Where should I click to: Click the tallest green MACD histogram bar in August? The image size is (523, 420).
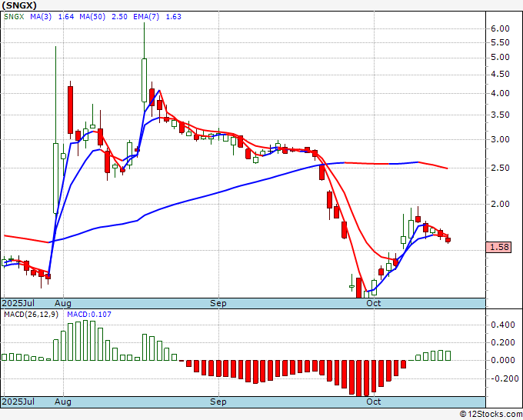pos(85,340)
